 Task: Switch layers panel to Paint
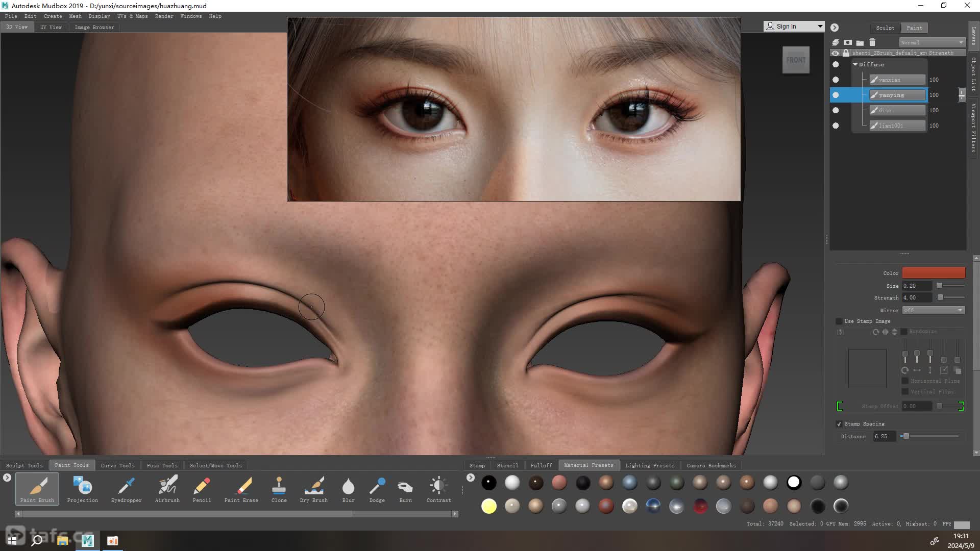[x=914, y=28]
